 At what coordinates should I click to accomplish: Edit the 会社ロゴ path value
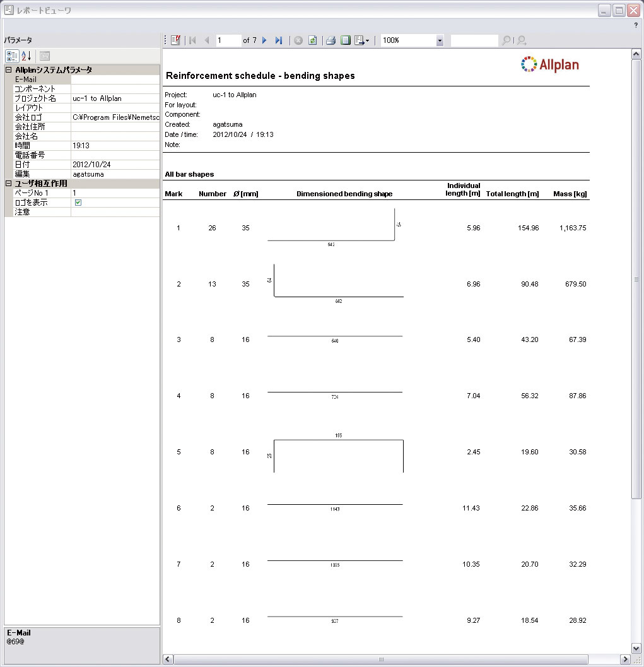coord(115,117)
